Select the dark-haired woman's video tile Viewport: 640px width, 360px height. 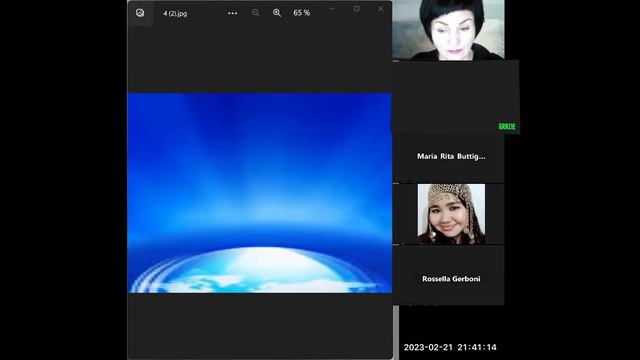tap(448, 30)
